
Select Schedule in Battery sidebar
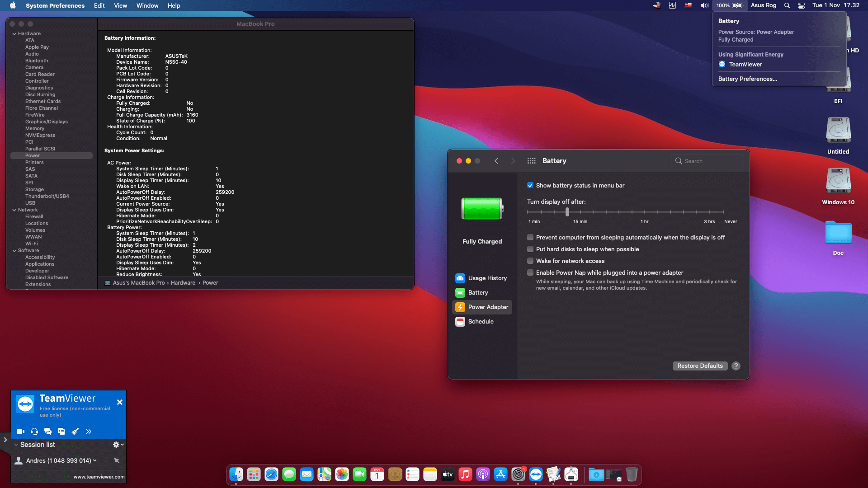pyautogui.click(x=482, y=322)
